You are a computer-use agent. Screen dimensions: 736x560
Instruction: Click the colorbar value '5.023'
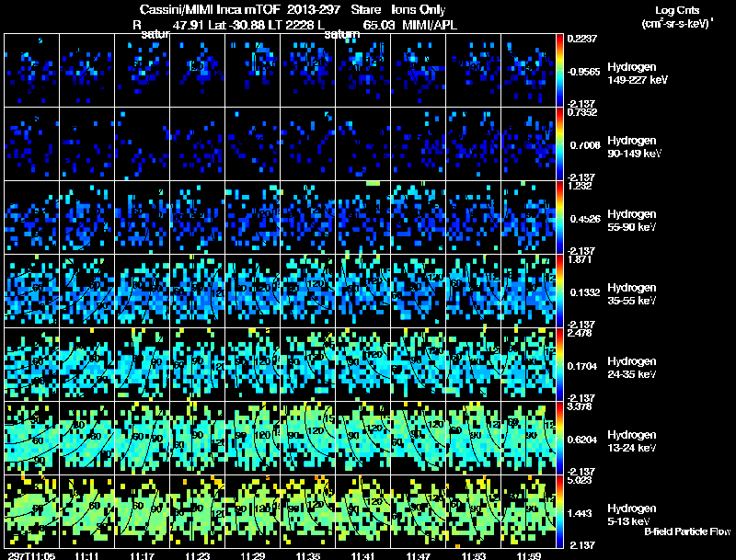click(x=580, y=480)
